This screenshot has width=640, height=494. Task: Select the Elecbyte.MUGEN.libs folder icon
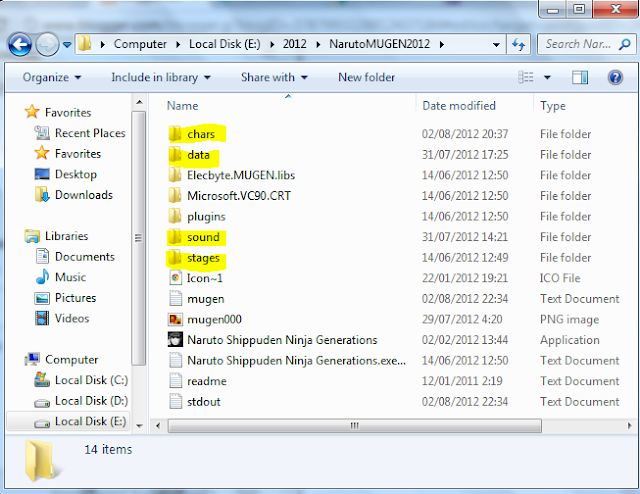175,175
